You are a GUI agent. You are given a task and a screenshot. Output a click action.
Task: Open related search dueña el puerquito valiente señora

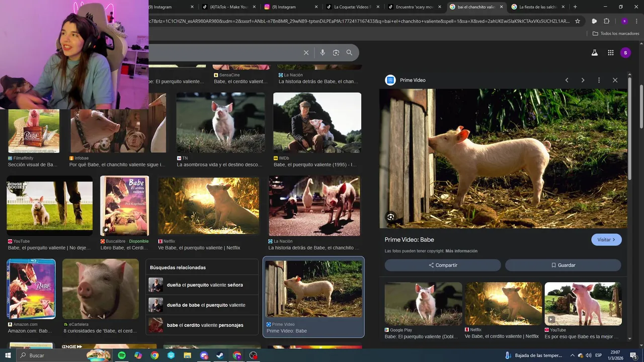[x=203, y=285]
